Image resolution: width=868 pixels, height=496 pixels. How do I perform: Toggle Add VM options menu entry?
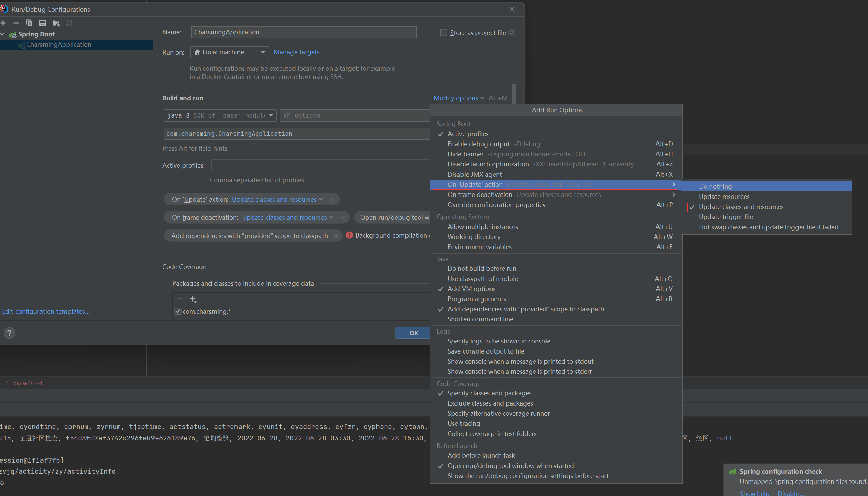coord(556,289)
